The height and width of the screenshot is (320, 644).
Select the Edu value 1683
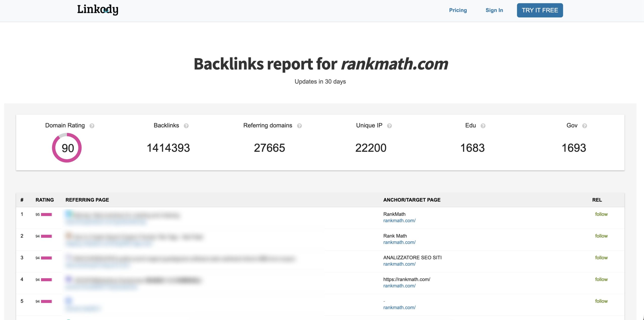click(x=472, y=148)
